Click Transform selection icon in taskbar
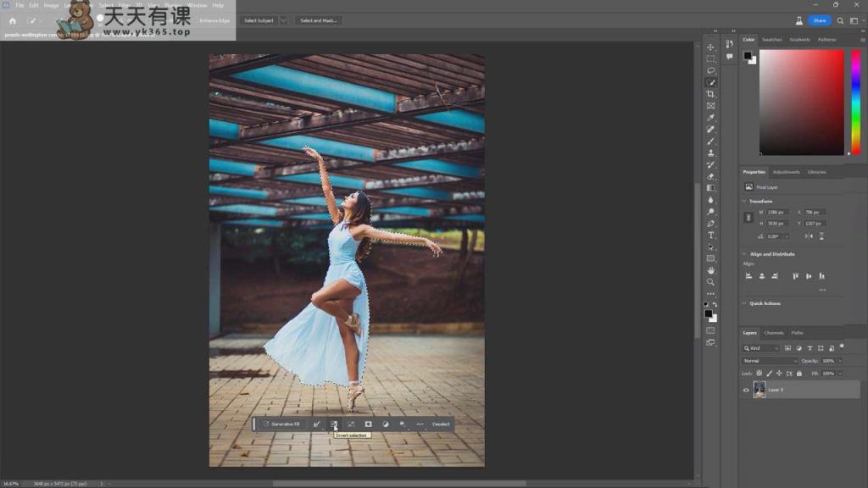The width and height of the screenshot is (868, 488). pos(351,424)
